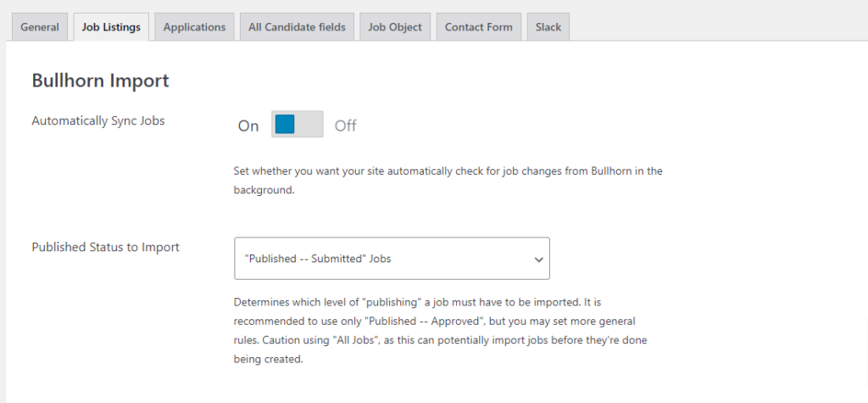868x403 pixels.
Task: Open the Slack settings tab
Action: [x=548, y=27]
